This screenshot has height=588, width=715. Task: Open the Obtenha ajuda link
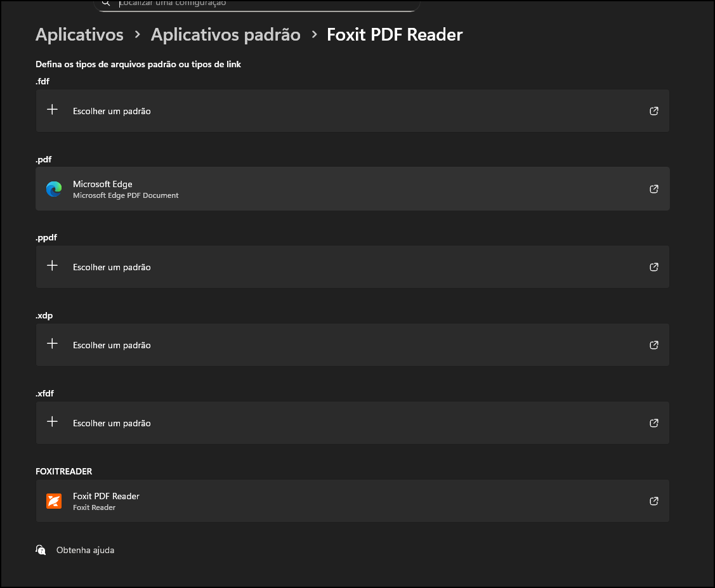coord(85,550)
